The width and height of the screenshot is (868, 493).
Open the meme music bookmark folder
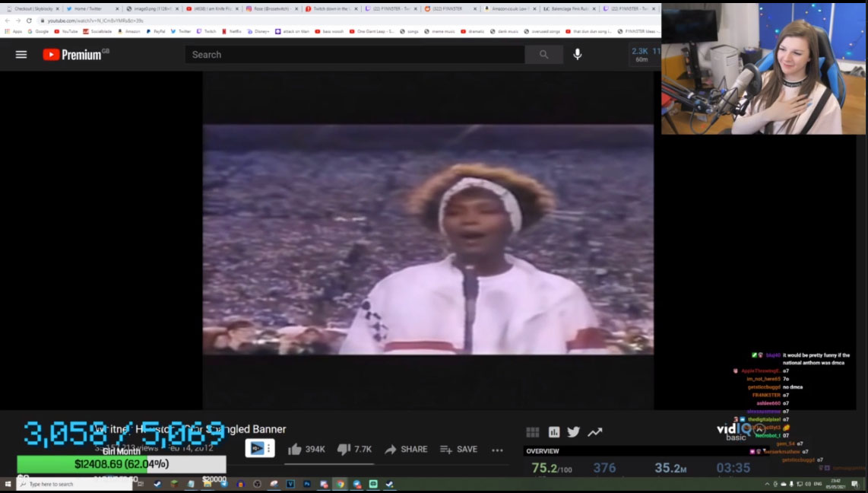pyautogui.click(x=439, y=32)
